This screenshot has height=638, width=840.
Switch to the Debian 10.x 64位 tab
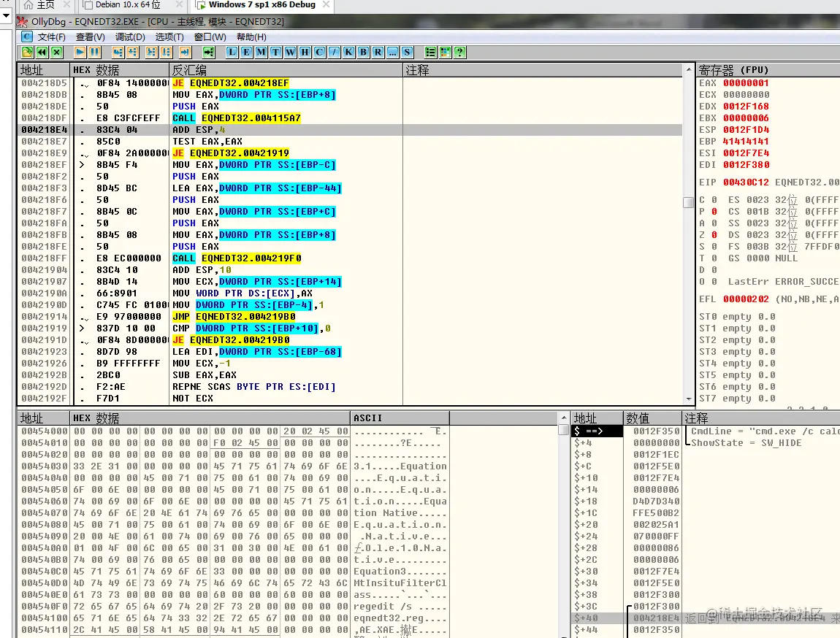click(128, 5)
